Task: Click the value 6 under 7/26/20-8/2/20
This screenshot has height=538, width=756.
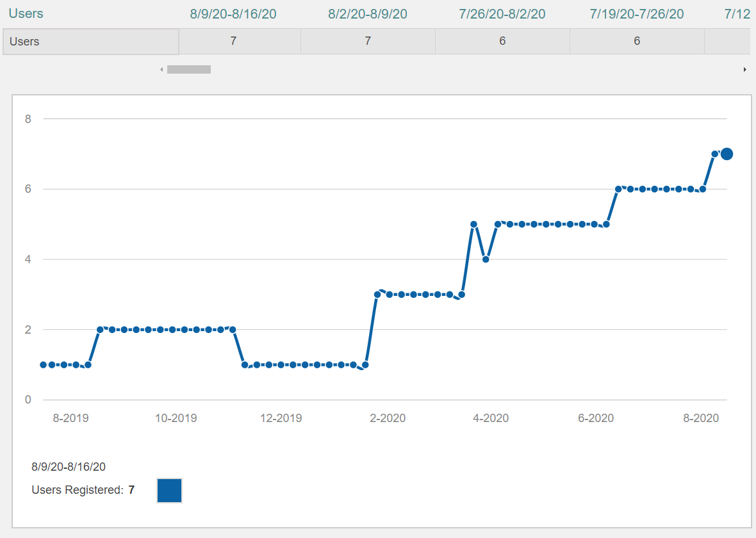Action: [x=502, y=41]
